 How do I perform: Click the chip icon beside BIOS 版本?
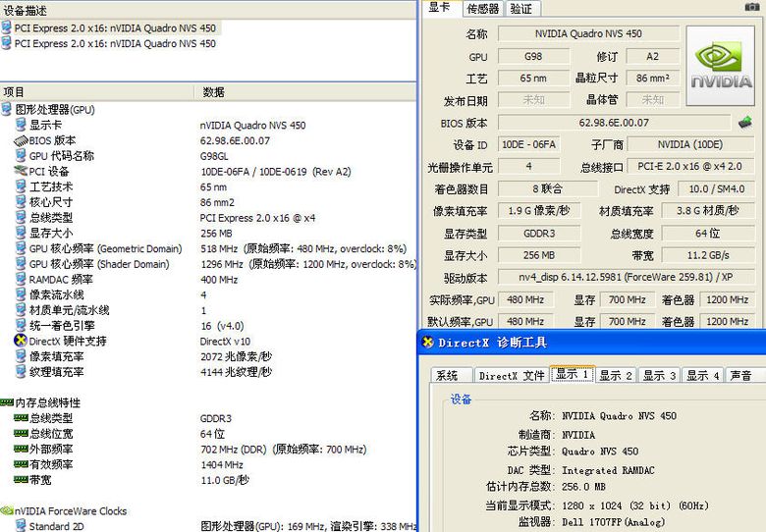[21, 140]
